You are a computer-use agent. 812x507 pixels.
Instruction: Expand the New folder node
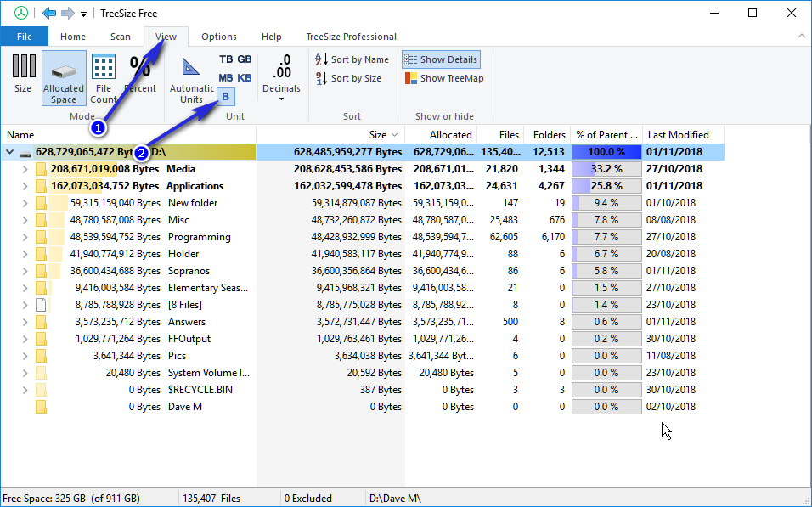(25, 203)
